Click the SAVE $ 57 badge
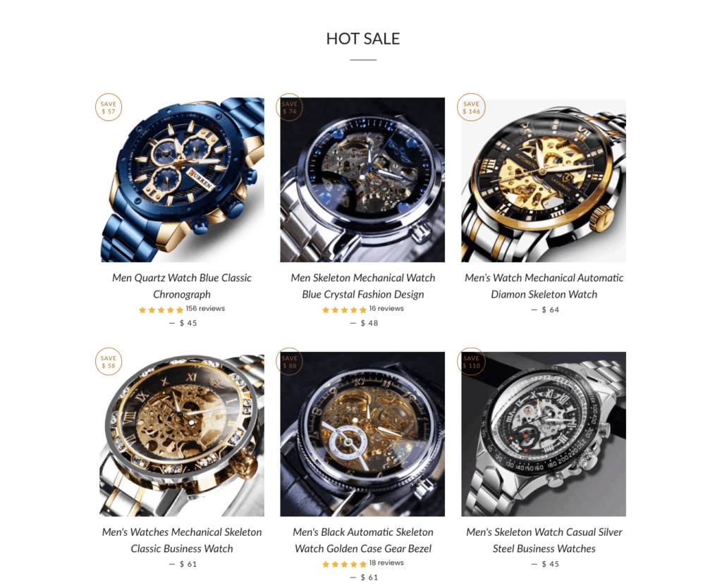 click(x=109, y=107)
